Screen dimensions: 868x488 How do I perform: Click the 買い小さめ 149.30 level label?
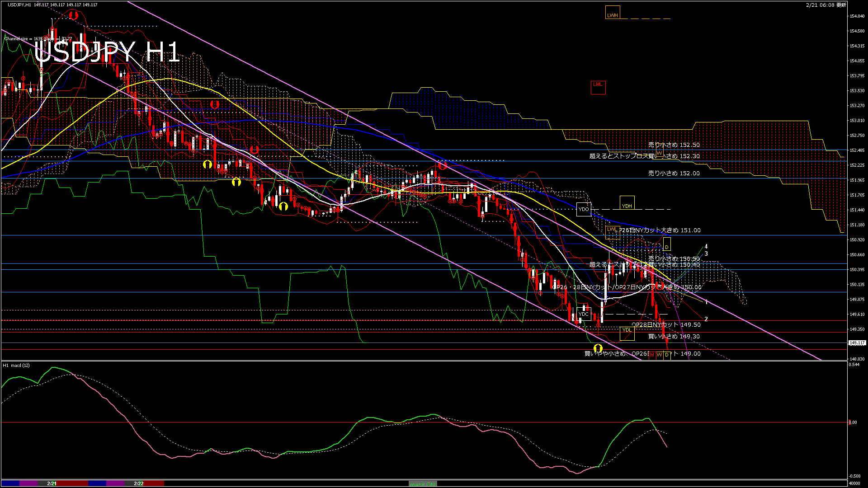coord(674,336)
